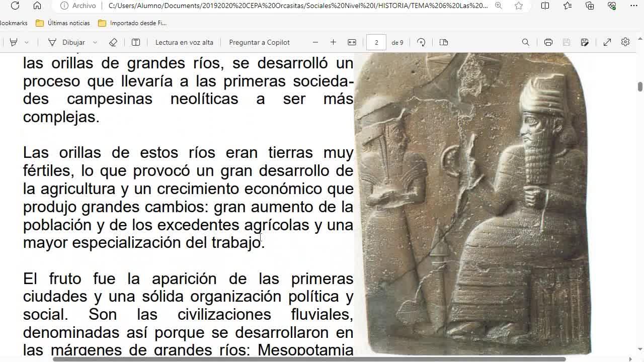Viewport: 644px width, 362px height.
Task: Click the horizontal scrollbar right arrow
Action: pyautogui.click(x=631, y=359)
